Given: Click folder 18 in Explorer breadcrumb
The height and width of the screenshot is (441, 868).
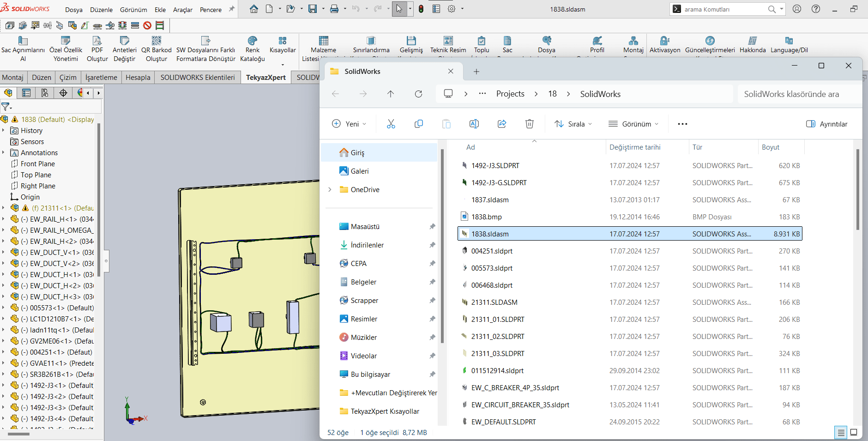Looking at the screenshot, I should (552, 94).
